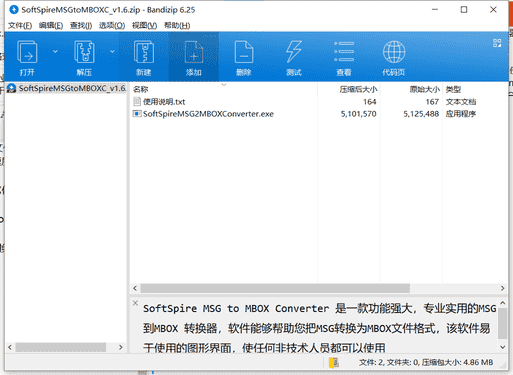The width and height of the screenshot is (513, 375).
Task: Click folder tree scrollbar right arrow
Action: point(121,347)
